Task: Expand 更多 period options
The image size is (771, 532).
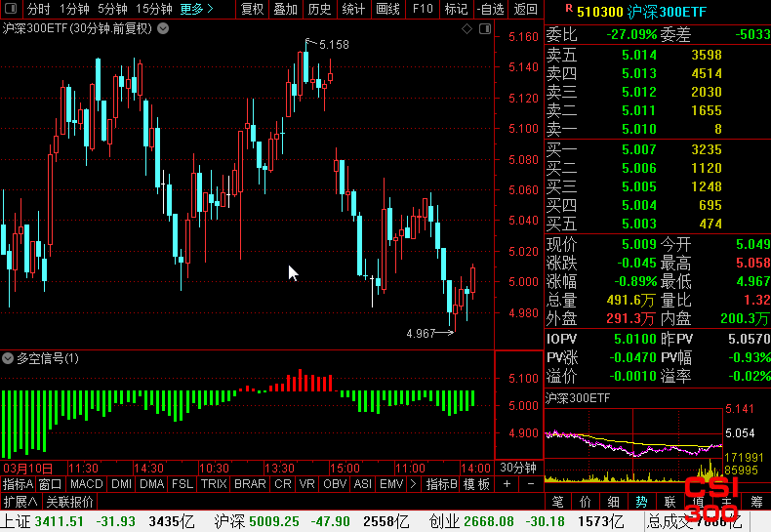Action: coord(196,9)
